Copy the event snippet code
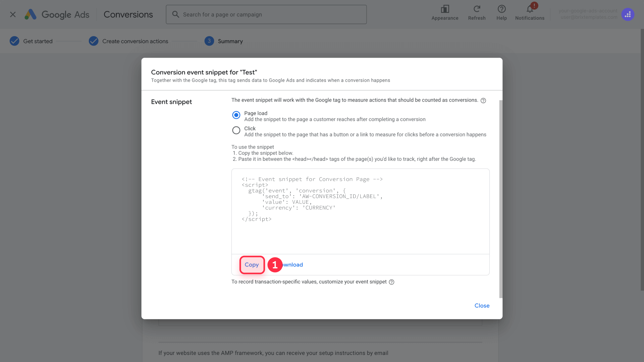 click(252, 264)
